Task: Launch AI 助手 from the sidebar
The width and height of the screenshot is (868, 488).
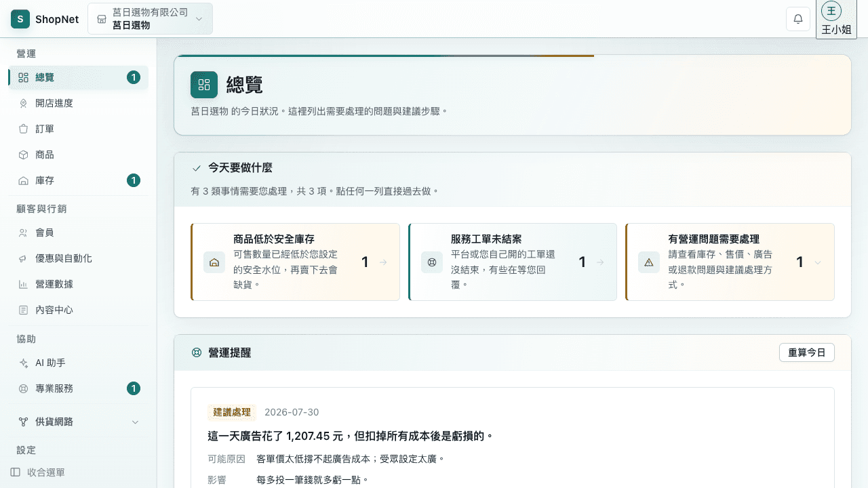Action: (x=78, y=363)
